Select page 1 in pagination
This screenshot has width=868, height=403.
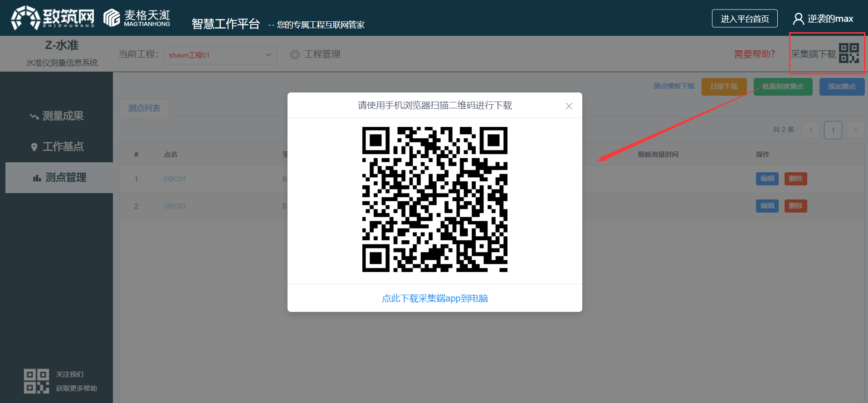coord(833,130)
